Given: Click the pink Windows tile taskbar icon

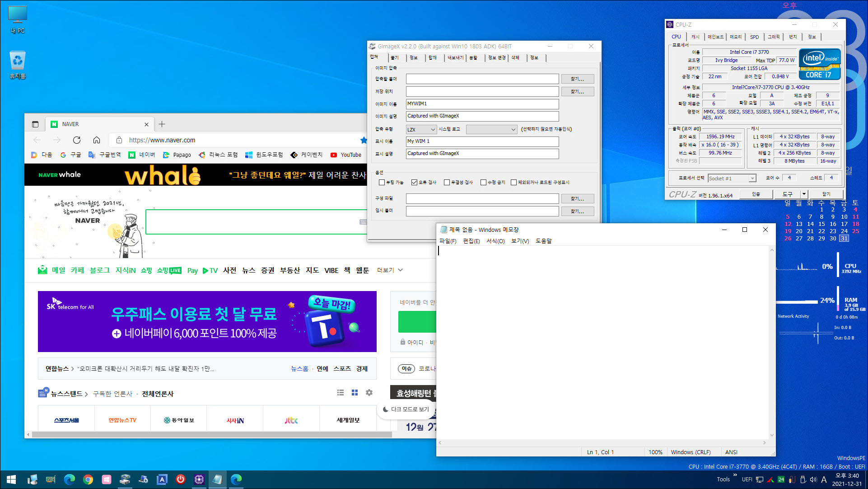Looking at the screenshot, I should 107,480.
